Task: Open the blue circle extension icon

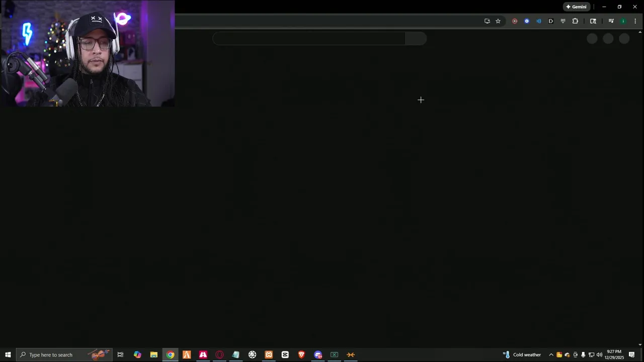Action: pos(527,21)
